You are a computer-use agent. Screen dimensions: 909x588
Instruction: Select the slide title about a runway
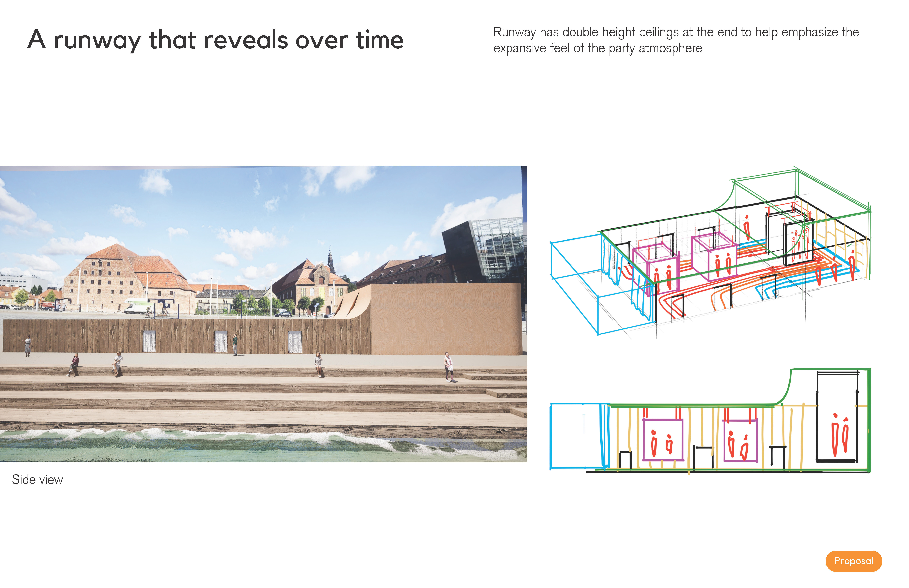pyautogui.click(x=215, y=40)
